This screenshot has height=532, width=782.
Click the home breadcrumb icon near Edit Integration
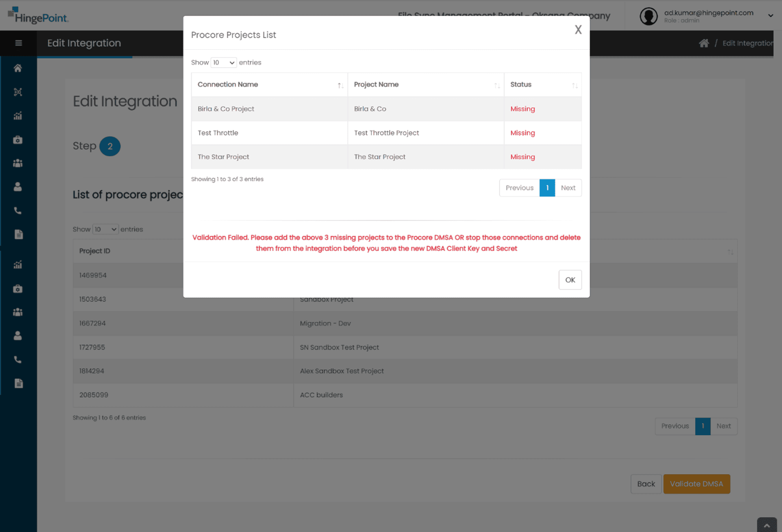pyautogui.click(x=704, y=43)
